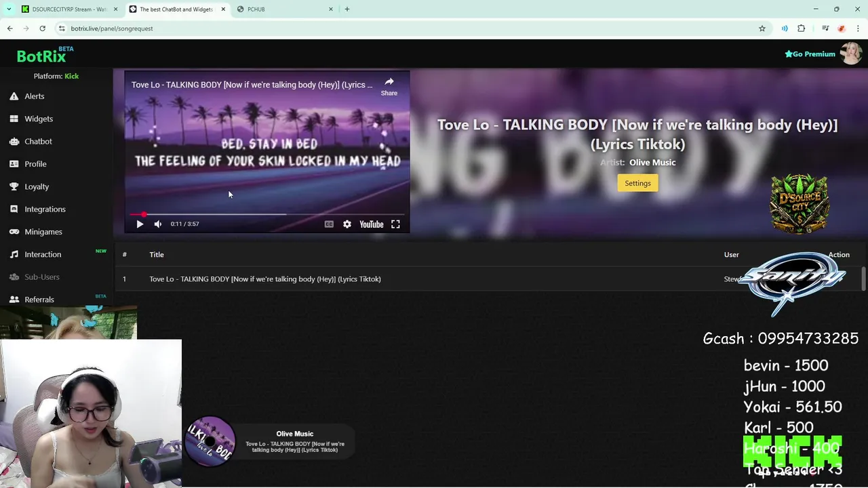Close the best ChatBot and Widgets tab
Image resolution: width=868 pixels, height=488 pixels.
click(x=223, y=9)
